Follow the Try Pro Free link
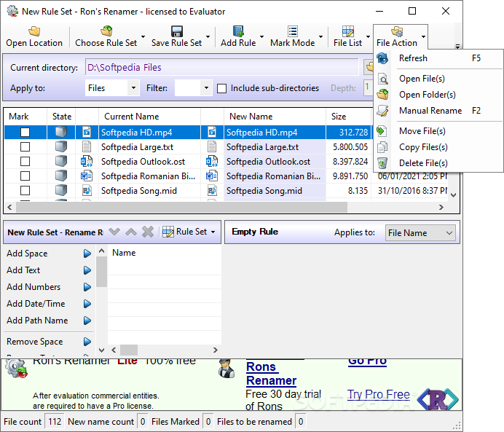Screen dimensions: 504x432 (x=379, y=394)
